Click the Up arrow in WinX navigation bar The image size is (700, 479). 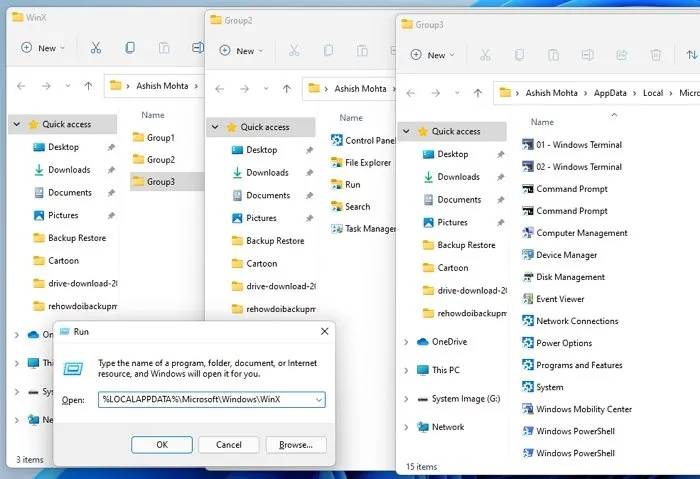[x=89, y=86]
